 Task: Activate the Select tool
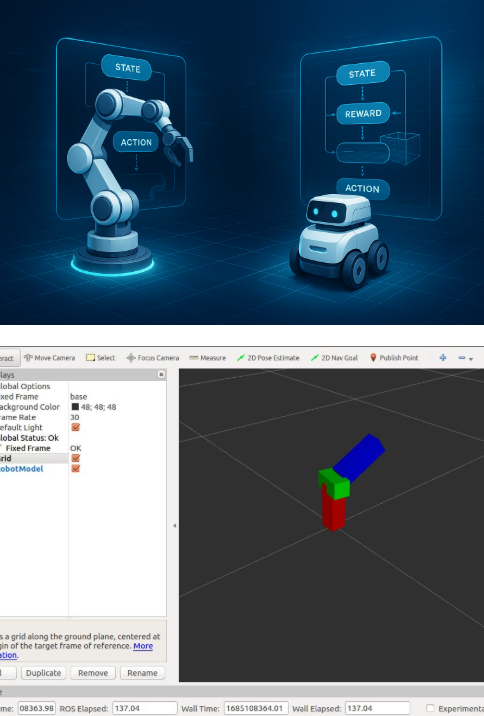(101, 358)
